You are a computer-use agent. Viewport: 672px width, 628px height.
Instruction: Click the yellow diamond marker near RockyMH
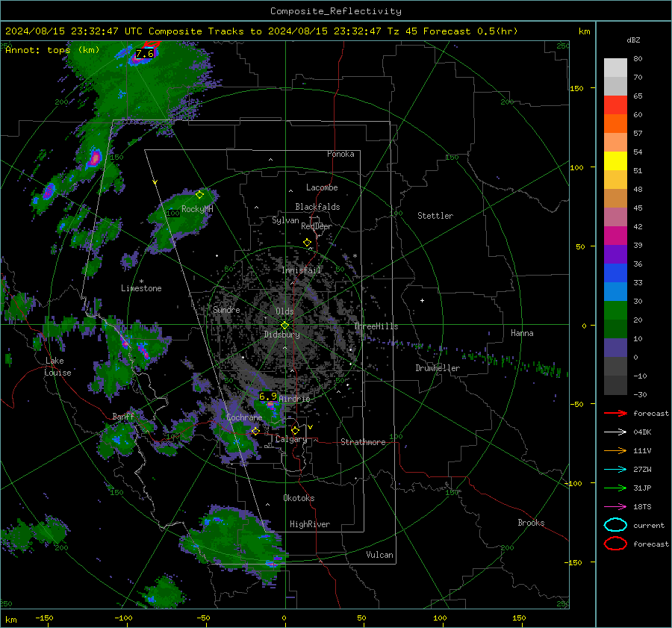pos(199,195)
